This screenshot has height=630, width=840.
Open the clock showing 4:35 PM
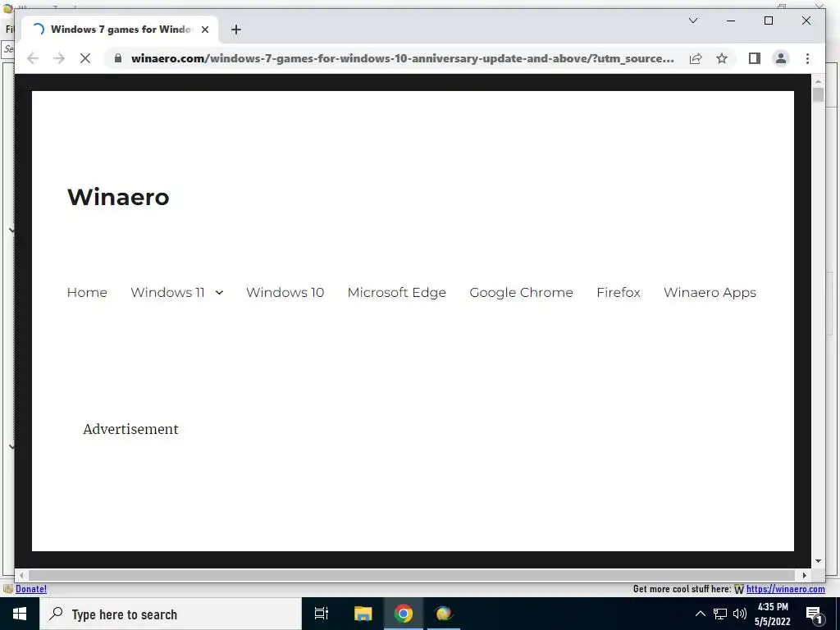click(x=773, y=614)
